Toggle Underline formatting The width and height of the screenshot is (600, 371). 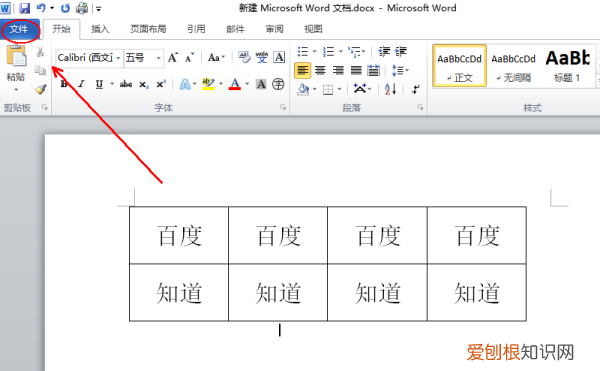click(x=99, y=84)
